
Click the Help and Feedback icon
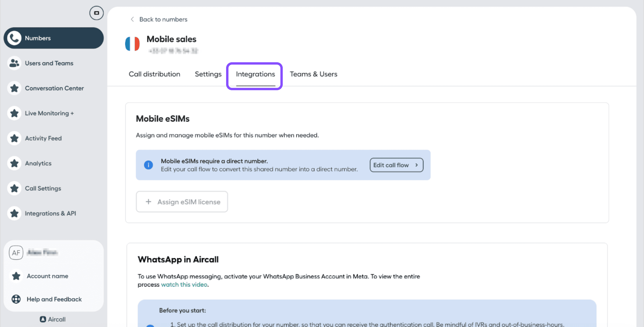[16, 299]
